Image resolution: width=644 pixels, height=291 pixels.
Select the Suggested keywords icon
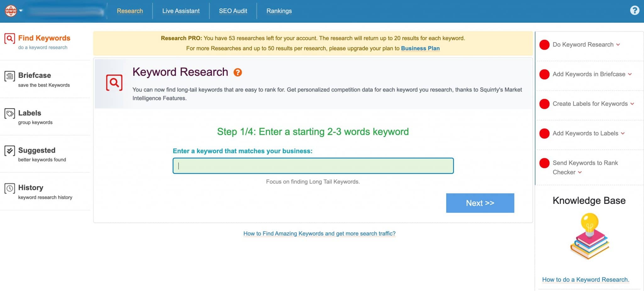[9, 151]
